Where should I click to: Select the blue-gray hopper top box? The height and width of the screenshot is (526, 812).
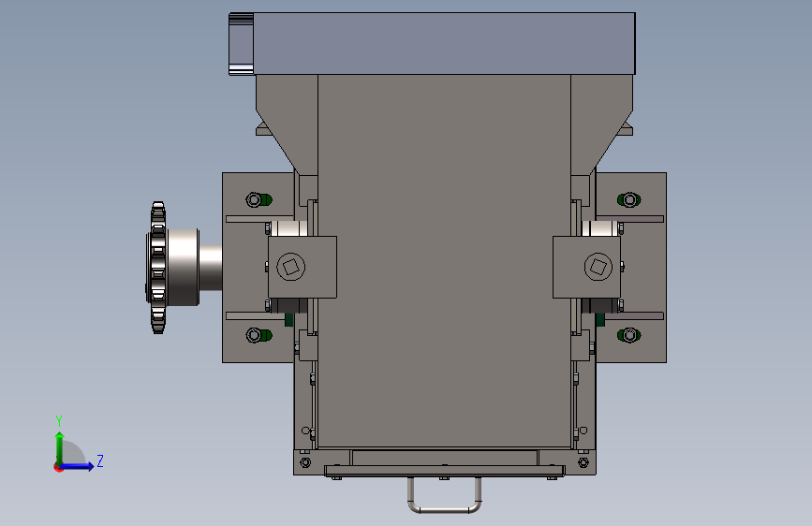432,43
